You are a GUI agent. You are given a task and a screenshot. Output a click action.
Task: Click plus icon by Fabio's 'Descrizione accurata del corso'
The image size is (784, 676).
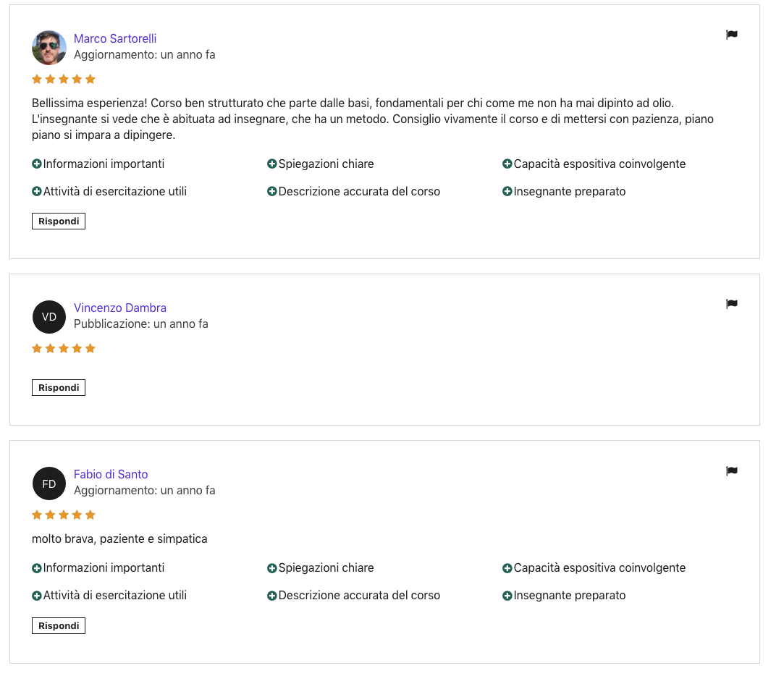272,596
